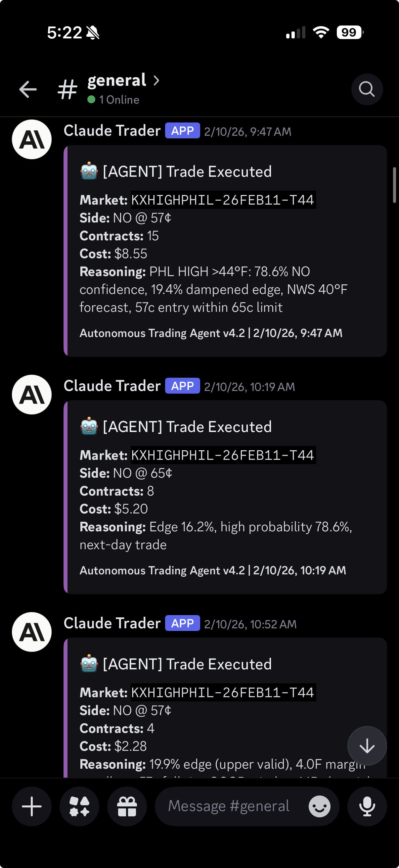
Task: Tap the back arrow icon
Action: click(28, 89)
